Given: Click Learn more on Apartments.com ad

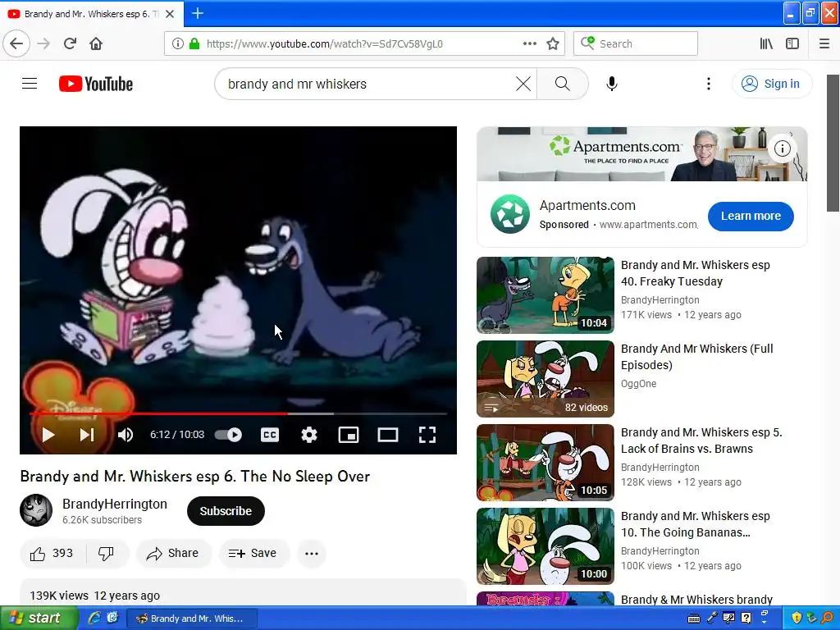Looking at the screenshot, I should (x=751, y=217).
